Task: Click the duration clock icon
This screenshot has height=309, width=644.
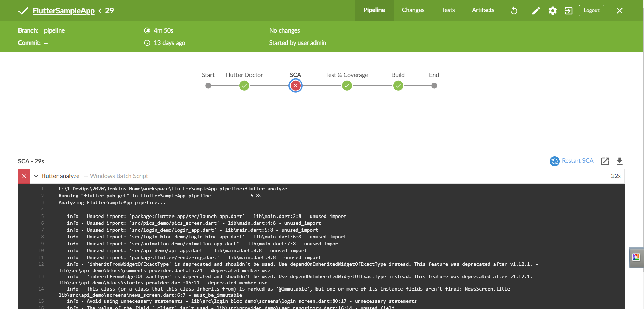Action: pos(147,30)
